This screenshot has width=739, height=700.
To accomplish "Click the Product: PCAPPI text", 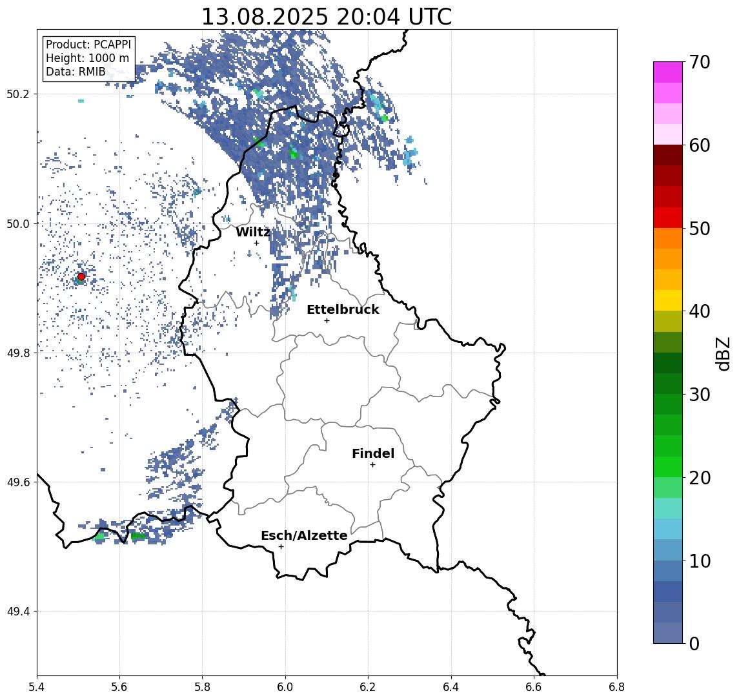I will click(88, 45).
